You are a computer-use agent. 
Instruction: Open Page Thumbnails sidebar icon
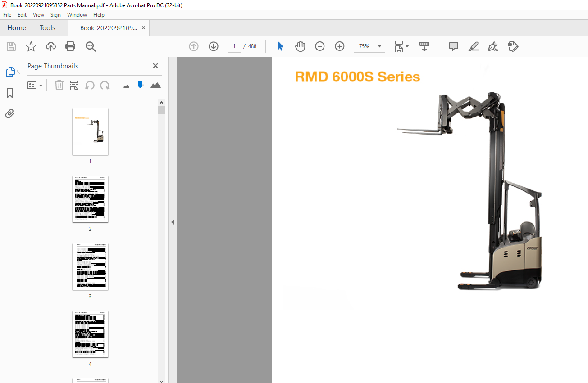coord(10,72)
